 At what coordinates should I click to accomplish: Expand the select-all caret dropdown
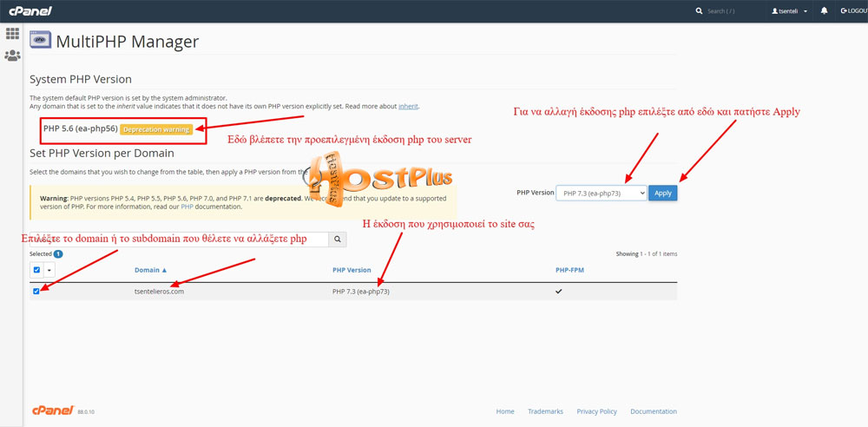[x=49, y=270]
